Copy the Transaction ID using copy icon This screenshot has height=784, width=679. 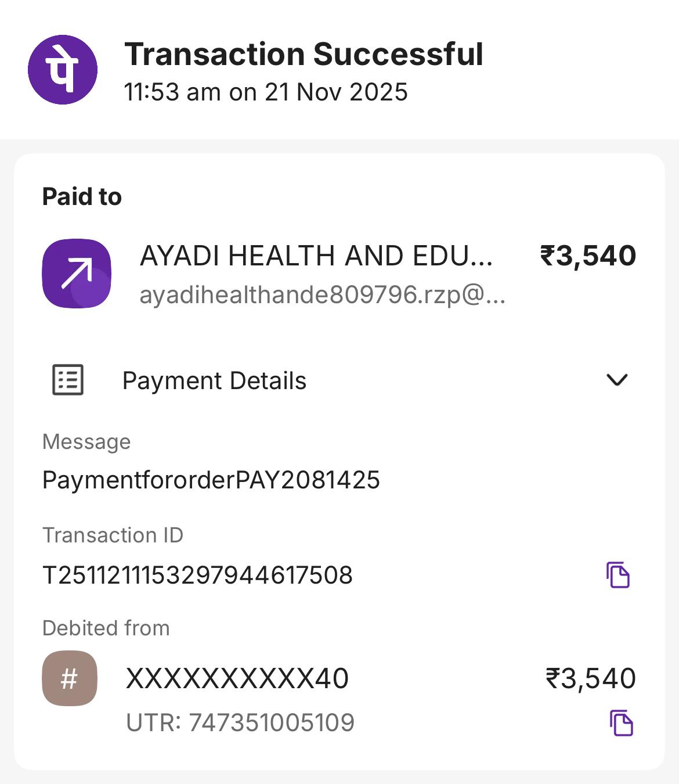[x=618, y=575]
